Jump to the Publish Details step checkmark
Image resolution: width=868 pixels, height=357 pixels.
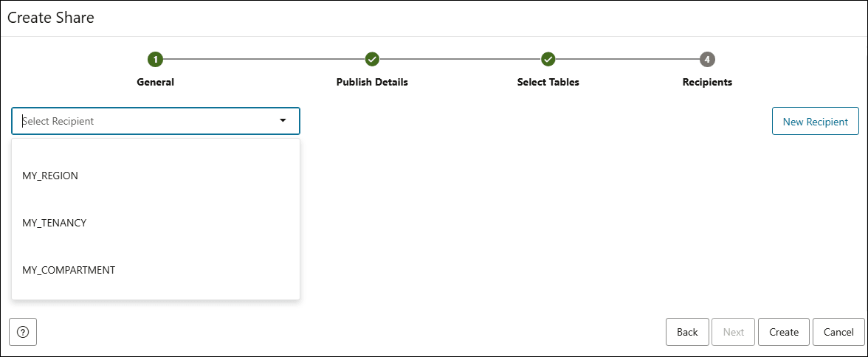[372, 59]
